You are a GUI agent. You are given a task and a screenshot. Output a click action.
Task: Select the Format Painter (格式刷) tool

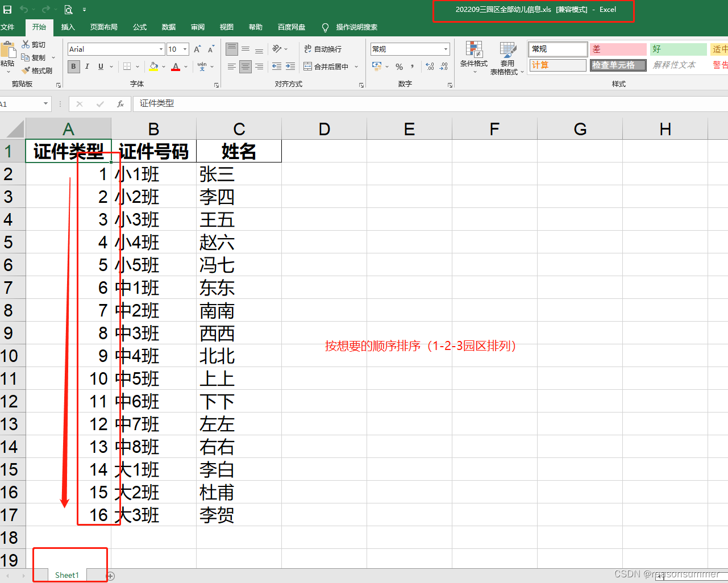point(38,70)
